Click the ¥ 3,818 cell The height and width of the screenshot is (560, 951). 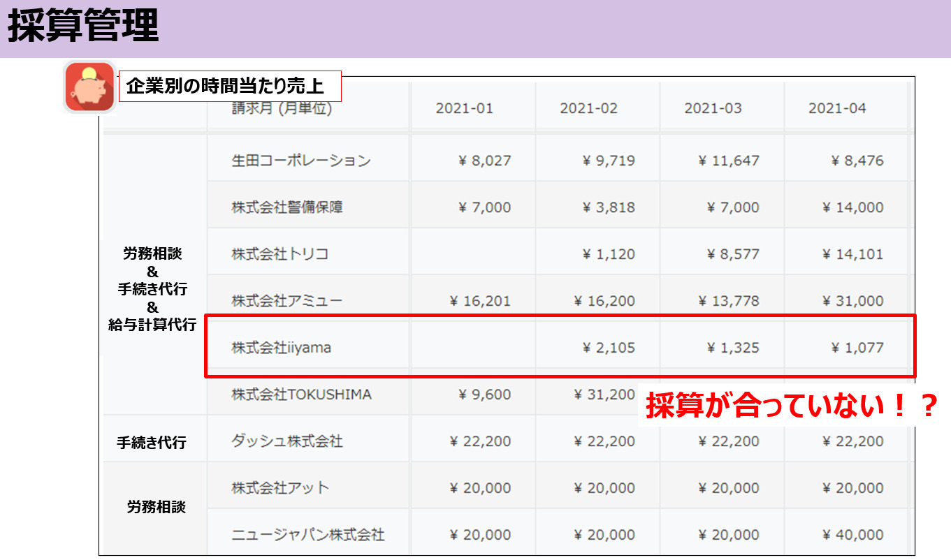(609, 207)
